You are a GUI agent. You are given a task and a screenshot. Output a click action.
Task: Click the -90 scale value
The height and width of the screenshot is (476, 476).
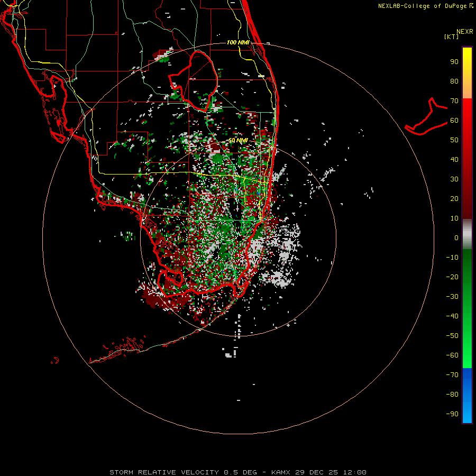(452, 414)
